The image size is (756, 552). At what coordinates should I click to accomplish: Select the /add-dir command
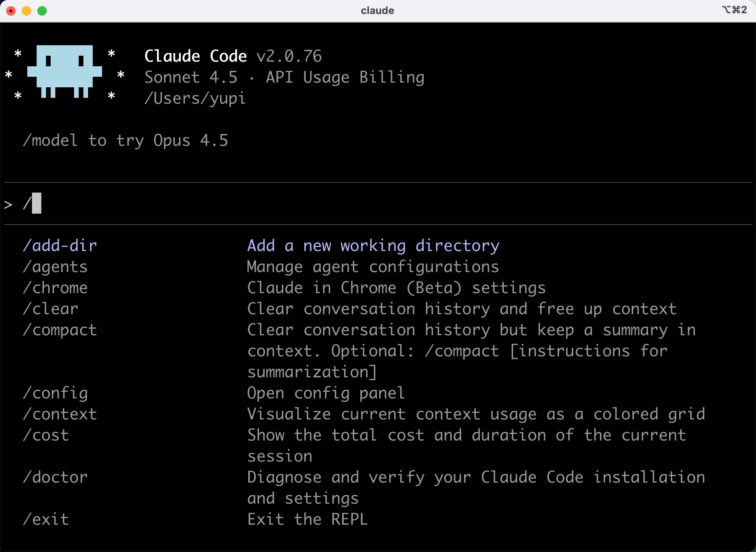60,246
